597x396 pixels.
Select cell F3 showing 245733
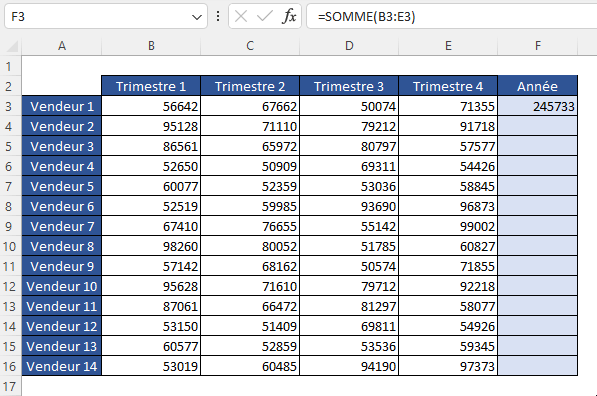coord(538,106)
